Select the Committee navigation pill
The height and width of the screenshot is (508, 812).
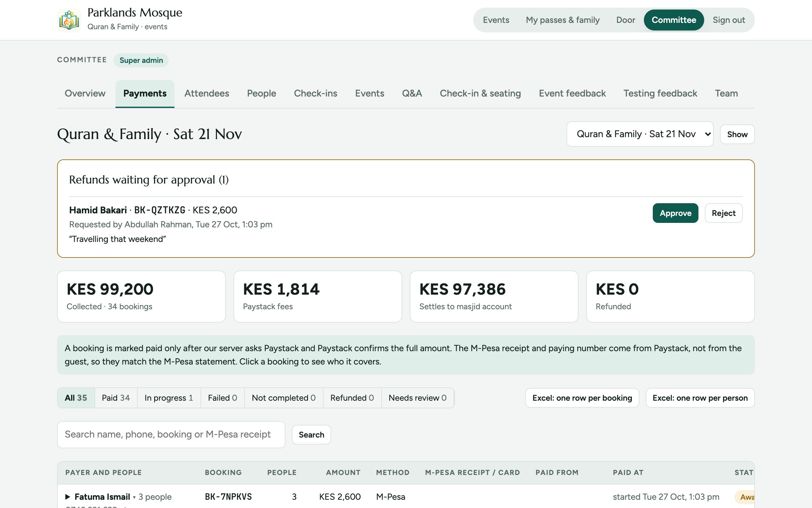(674, 20)
